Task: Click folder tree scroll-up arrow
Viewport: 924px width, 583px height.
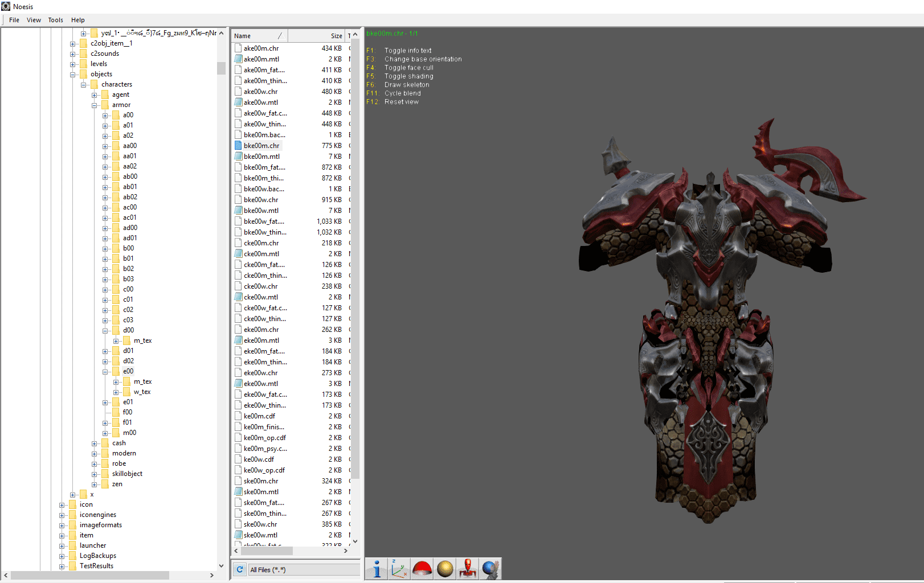Action: 221,33
